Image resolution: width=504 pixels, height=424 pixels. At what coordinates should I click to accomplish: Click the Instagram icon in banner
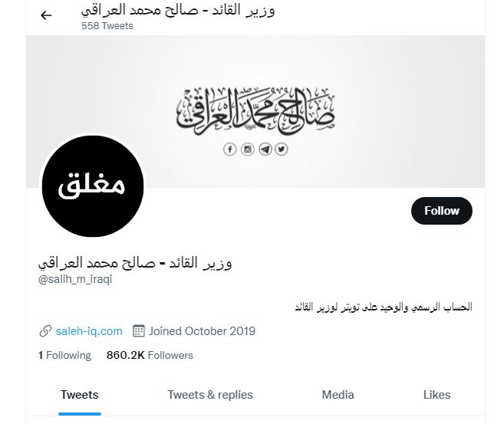click(x=248, y=150)
